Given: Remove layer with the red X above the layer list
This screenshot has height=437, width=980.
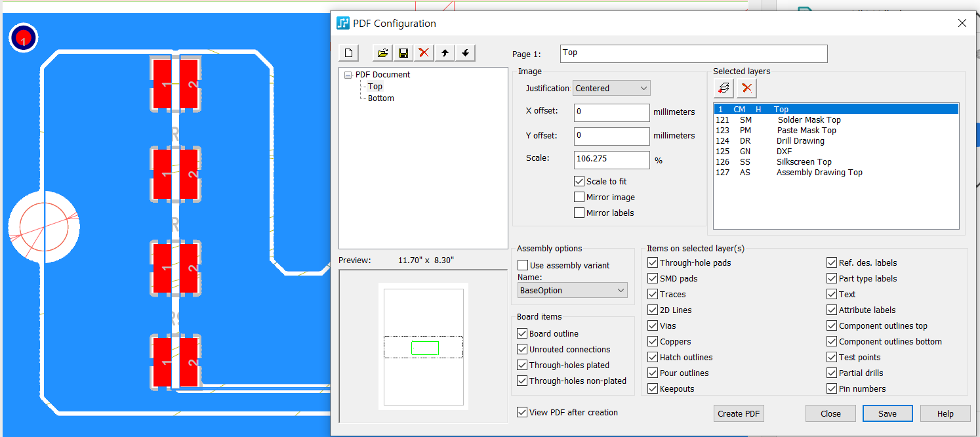Looking at the screenshot, I should pos(746,87).
